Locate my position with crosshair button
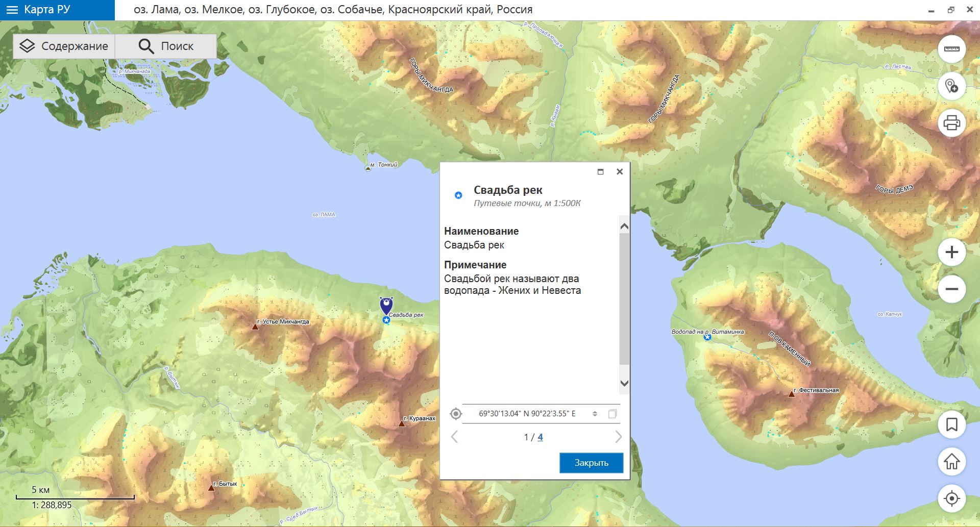 (951, 498)
